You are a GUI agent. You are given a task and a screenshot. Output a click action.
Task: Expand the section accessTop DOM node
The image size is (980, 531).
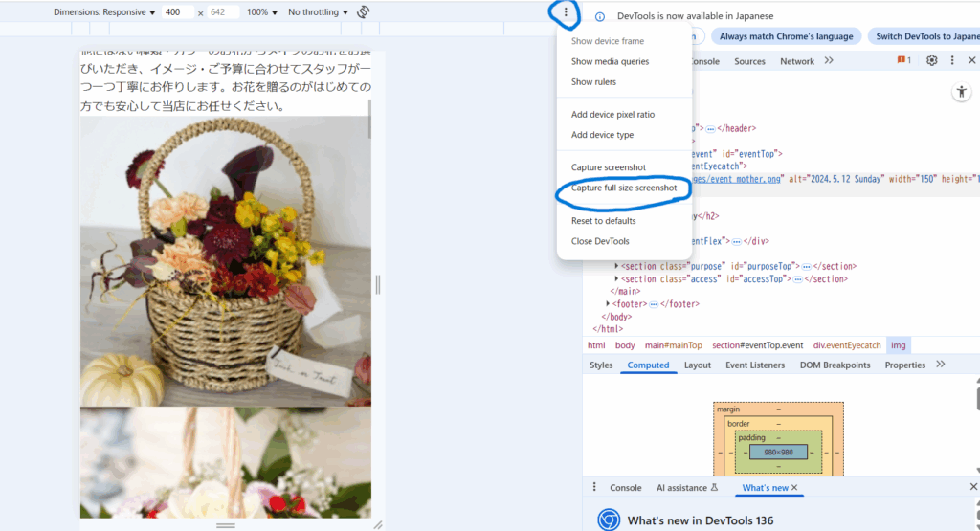pos(618,279)
